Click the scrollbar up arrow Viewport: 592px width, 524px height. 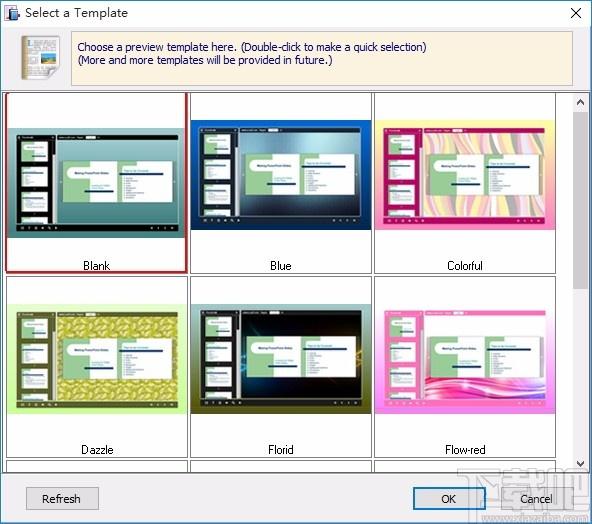[x=580, y=102]
